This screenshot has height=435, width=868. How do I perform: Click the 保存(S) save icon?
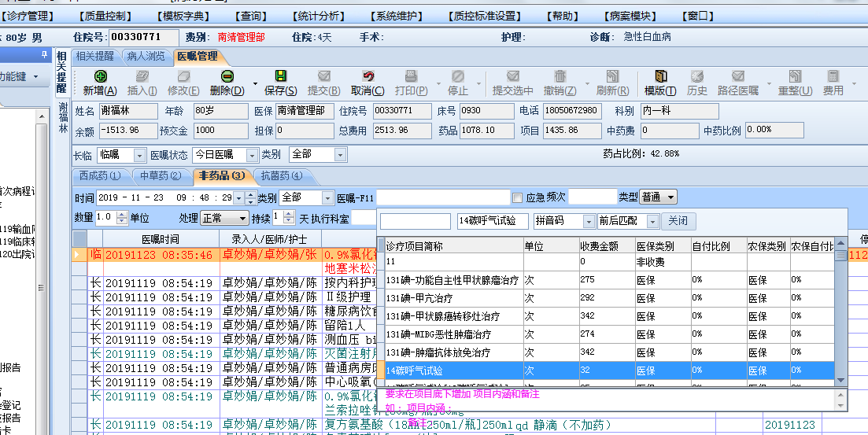coord(281,76)
